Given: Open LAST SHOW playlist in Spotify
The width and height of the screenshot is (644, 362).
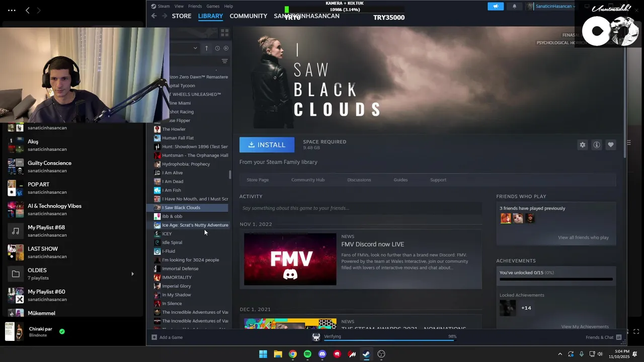Looking at the screenshot, I should [72, 252].
